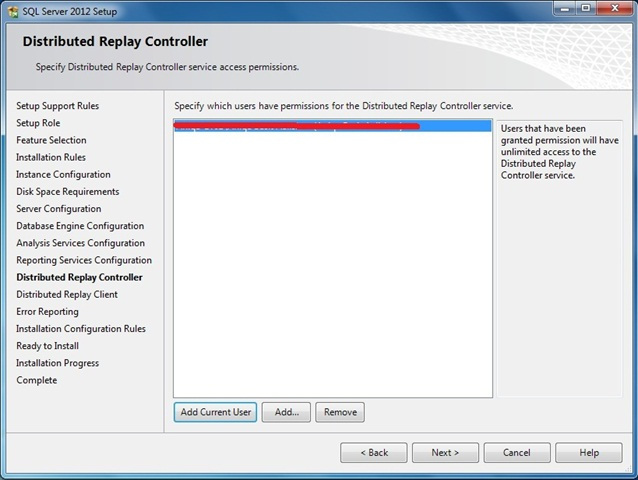Screen dimensions: 638x480
Task: Click the Complete step
Action: click(37, 380)
